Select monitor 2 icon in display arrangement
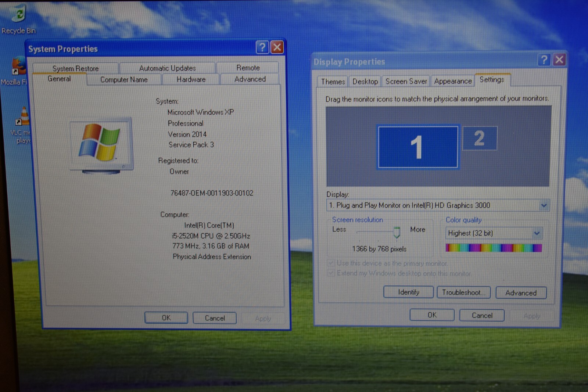 pyautogui.click(x=480, y=138)
